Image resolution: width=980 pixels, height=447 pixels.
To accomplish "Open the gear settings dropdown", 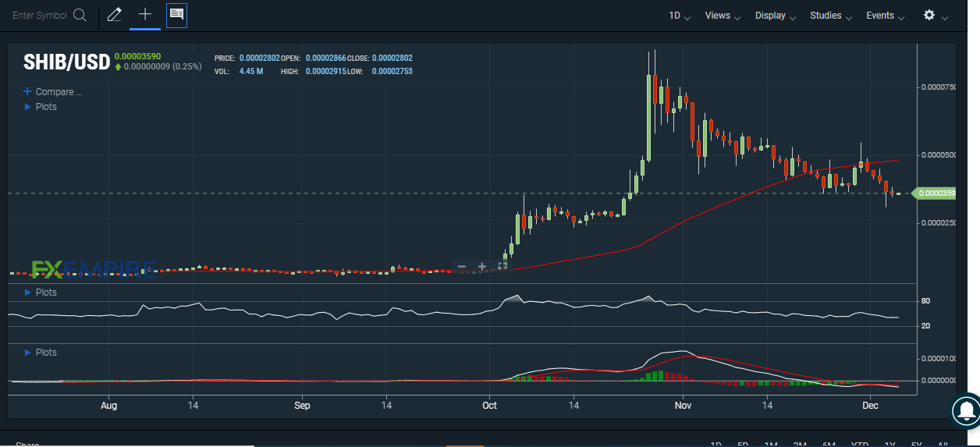I will pos(936,16).
